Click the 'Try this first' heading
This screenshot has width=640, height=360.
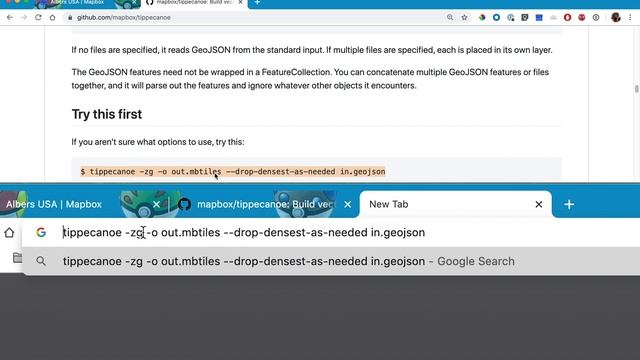click(107, 114)
